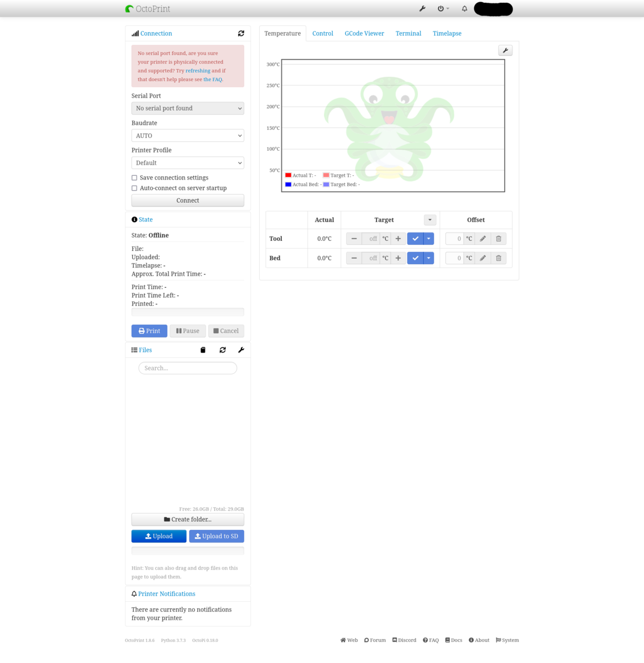Toggle Actual Bed blue legend swatch

(288, 185)
